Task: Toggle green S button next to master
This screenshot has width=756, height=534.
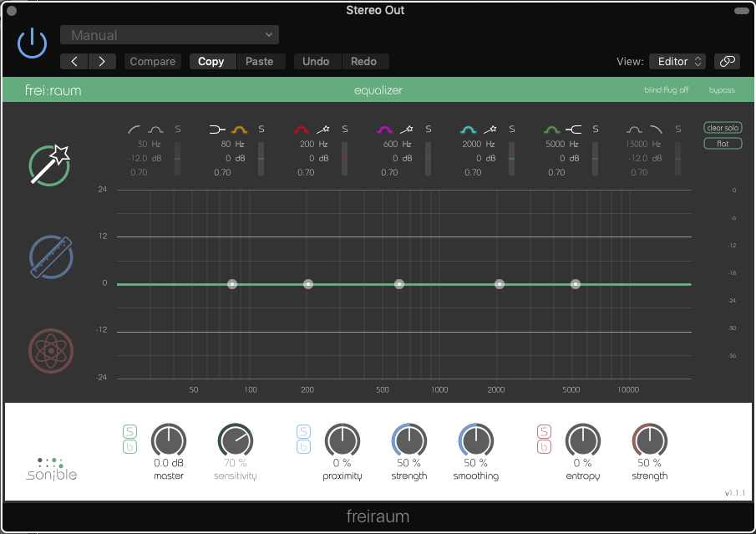Action: (x=129, y=431)
